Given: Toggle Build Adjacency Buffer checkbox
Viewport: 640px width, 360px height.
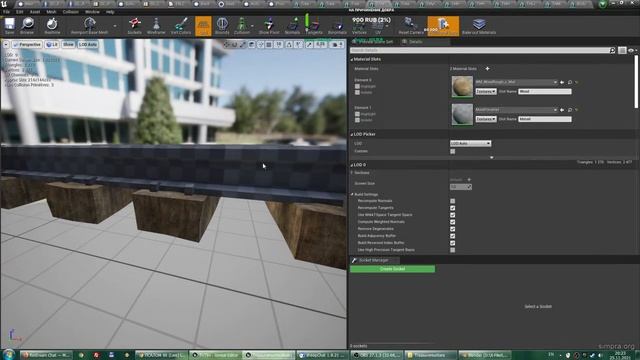Looking at the screenshot, I should click(x=453, y=236).
